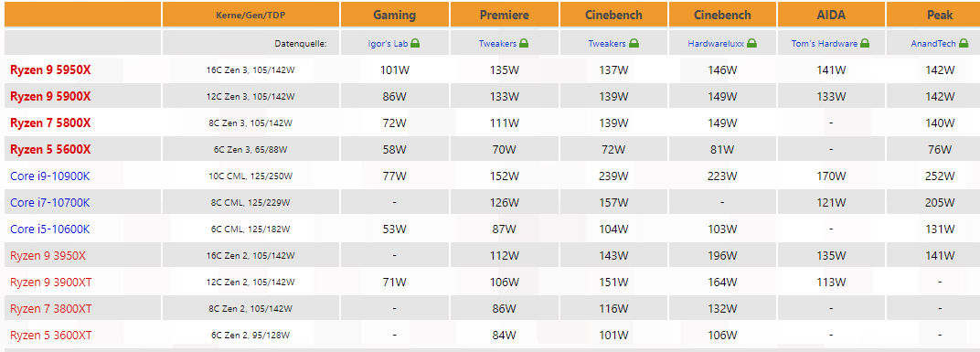The image size is (980, 352).
Task: Click the Ryzen 7 5800X row label
Action: point(50,123)
